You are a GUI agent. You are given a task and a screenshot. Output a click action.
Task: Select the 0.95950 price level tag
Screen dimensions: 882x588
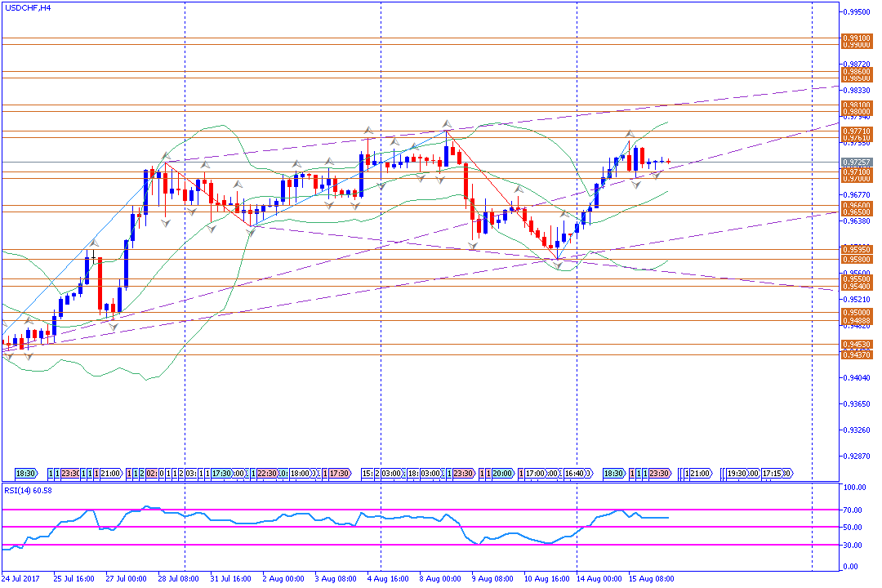tap(856, 249)
